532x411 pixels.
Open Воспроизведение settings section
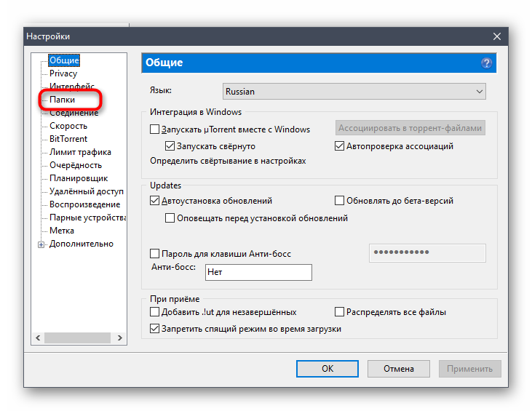[x=85, y=204]
